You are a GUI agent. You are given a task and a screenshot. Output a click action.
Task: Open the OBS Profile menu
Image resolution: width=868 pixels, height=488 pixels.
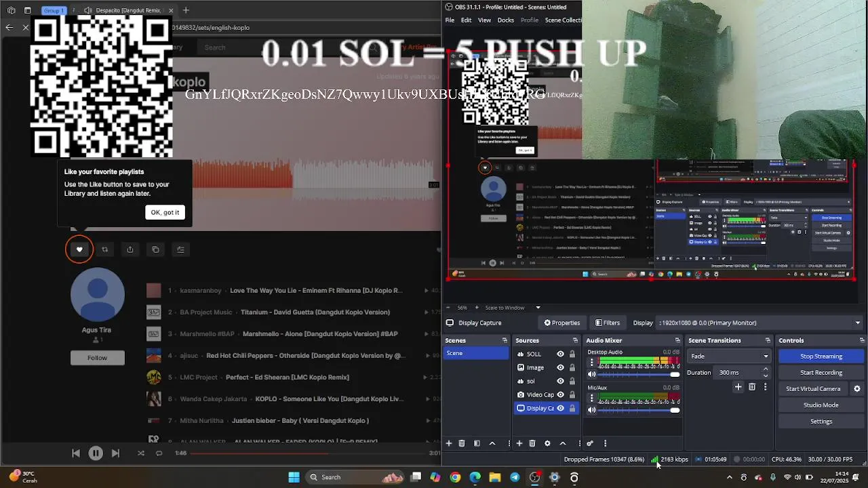coord(530,20)
